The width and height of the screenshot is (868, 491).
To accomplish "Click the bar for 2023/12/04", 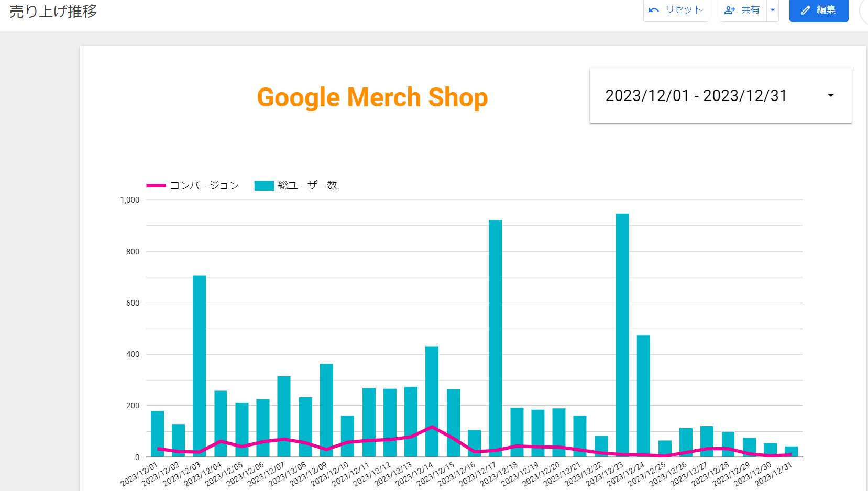I will (221, 423).
